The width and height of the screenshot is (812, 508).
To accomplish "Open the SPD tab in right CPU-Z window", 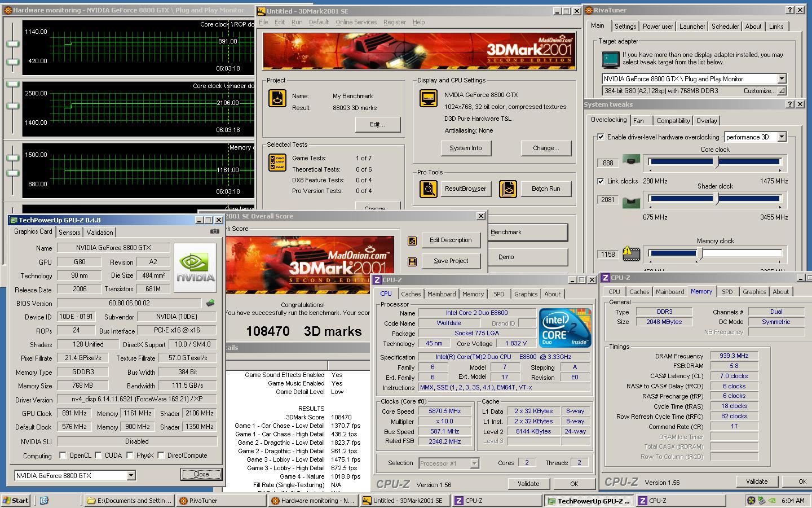I will point(727,292).
